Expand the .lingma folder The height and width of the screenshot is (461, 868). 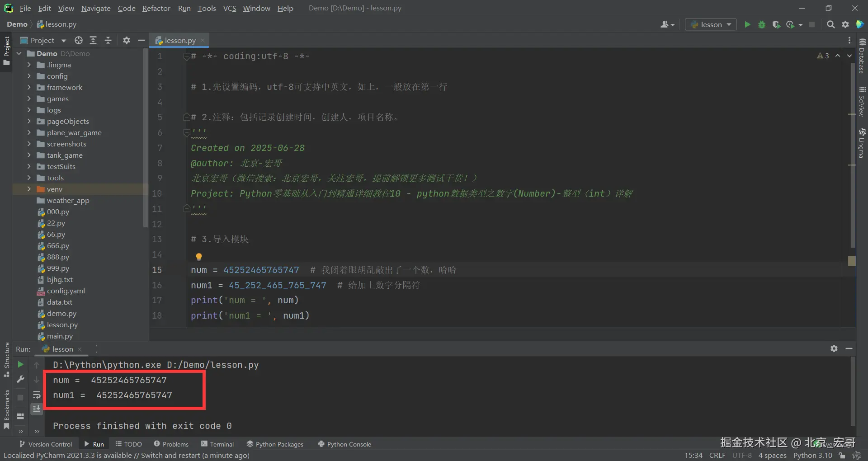(x=29, y=65)
